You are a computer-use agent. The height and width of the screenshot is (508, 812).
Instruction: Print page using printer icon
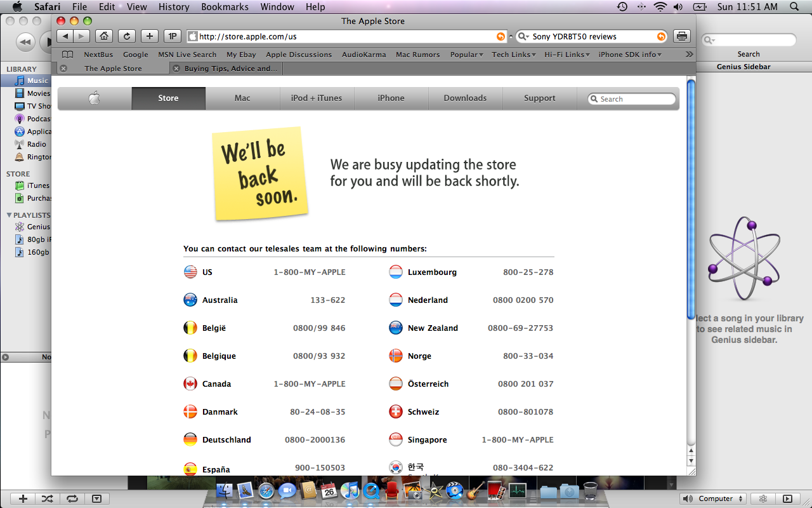pyautogui.click(x=681, y=36)
